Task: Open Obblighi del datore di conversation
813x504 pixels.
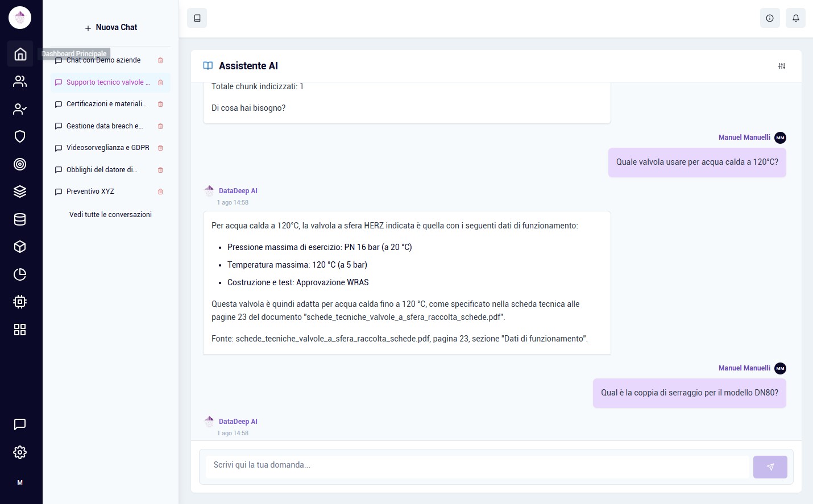Action: click(102, 170)
